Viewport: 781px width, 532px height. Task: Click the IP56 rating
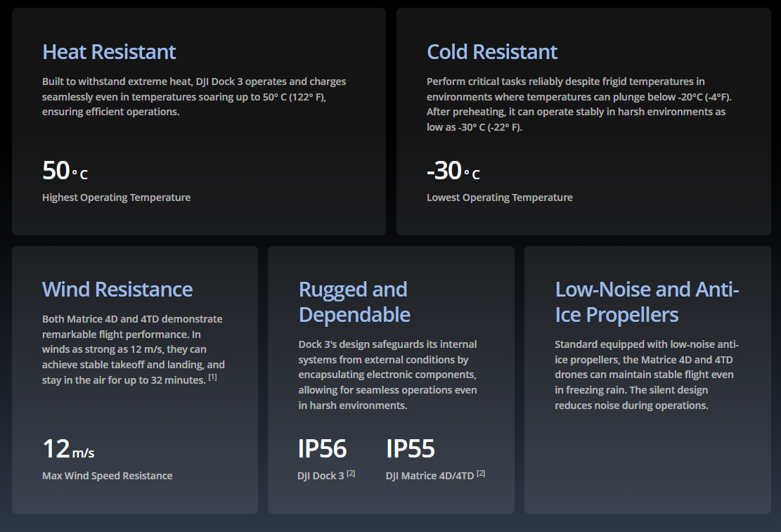tap(323, 449)
